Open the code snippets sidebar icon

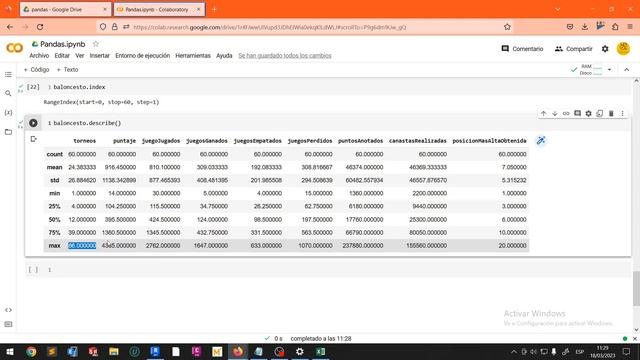pos(8,310)
